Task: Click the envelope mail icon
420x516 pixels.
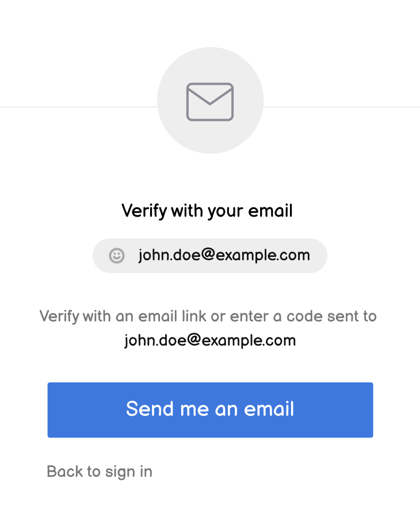Action: click(x=210, y=102)
